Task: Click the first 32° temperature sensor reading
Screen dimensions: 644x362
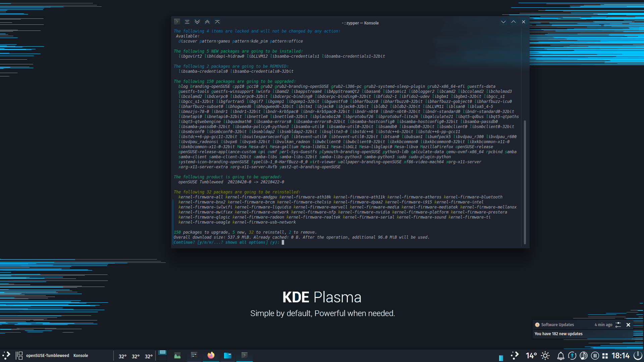Action: click(x=122, y=356)
